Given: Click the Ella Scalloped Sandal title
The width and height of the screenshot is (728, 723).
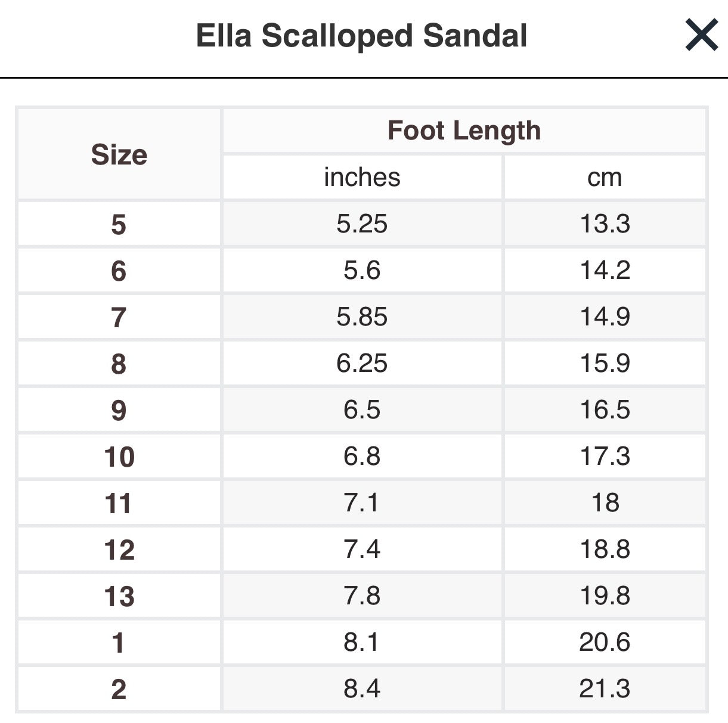Looking at the screenshot, I should [x=361, y=36].
